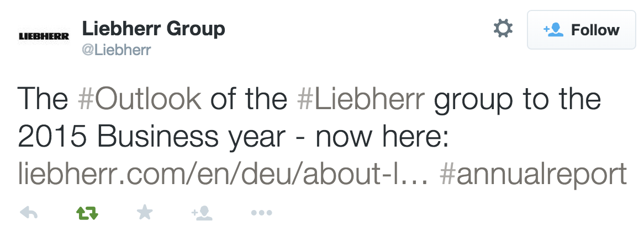
Task: Click the word "The" starting the tweet
Action: 42,99
